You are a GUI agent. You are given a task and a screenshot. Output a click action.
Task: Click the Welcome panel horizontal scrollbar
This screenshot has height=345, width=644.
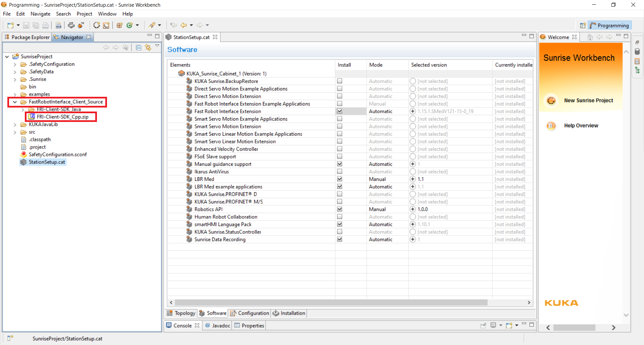click(x=574, y=328)
